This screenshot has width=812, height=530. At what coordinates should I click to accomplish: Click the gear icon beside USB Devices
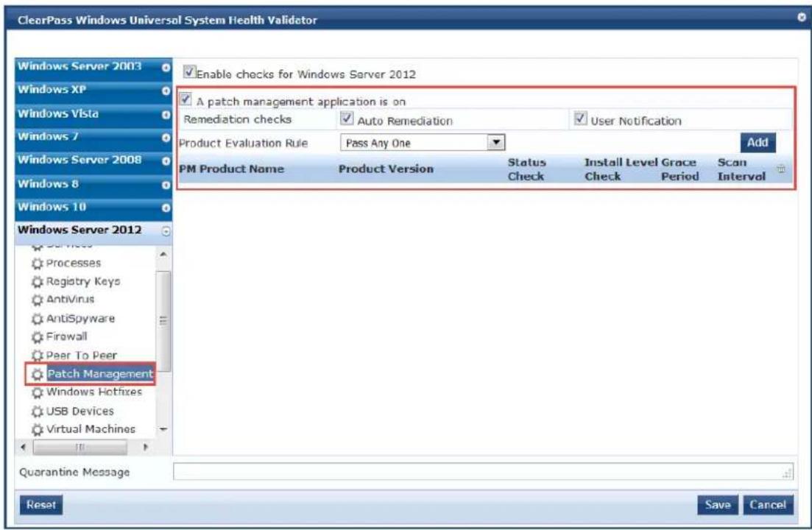coord(38,411)
